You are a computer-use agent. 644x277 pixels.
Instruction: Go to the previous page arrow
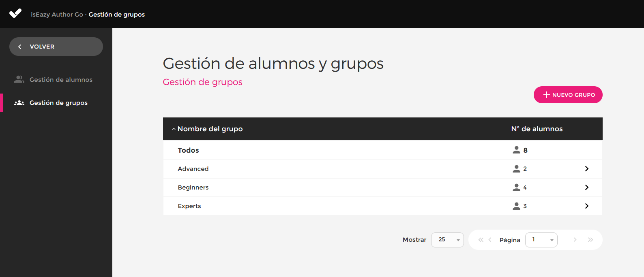490,240
